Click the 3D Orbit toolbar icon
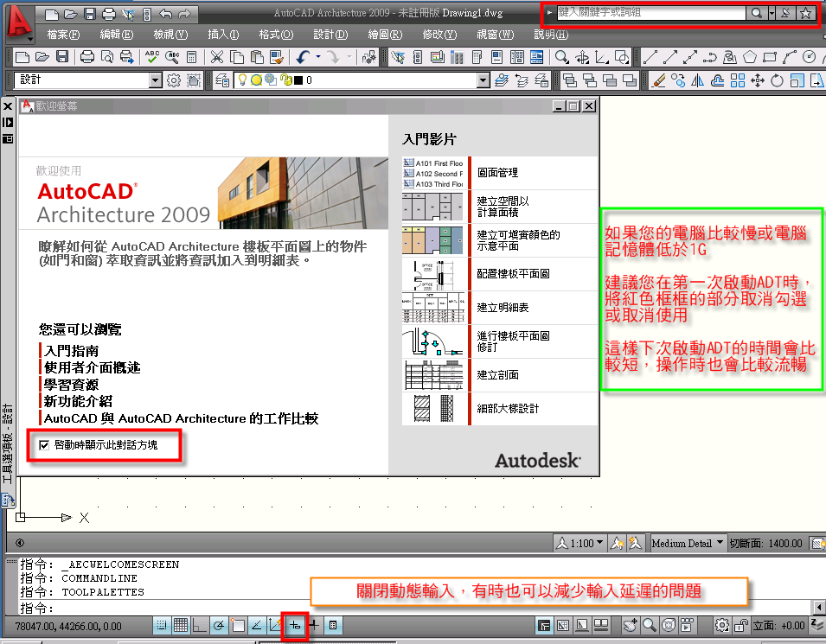The image size is (826, 644). (x=582, y=57)
